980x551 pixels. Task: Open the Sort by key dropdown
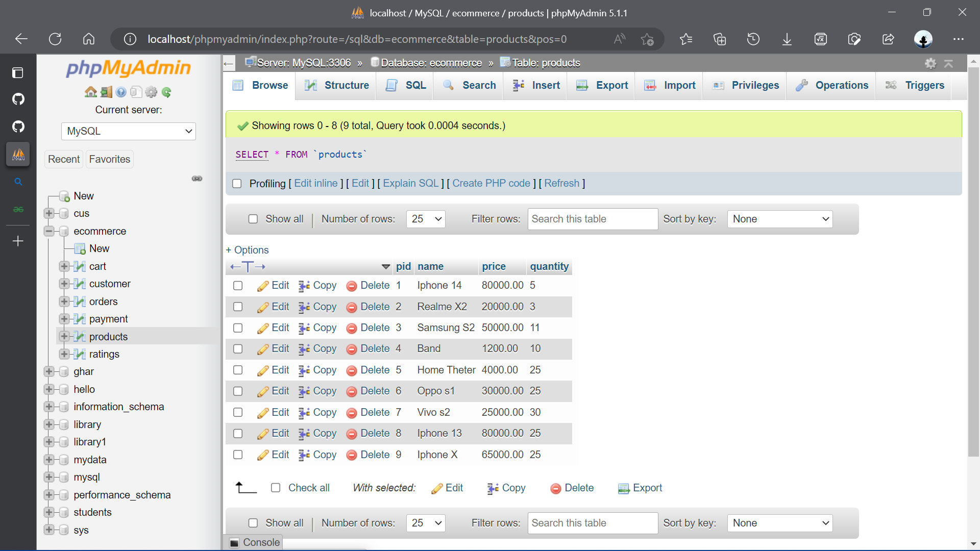pos(779,219)
